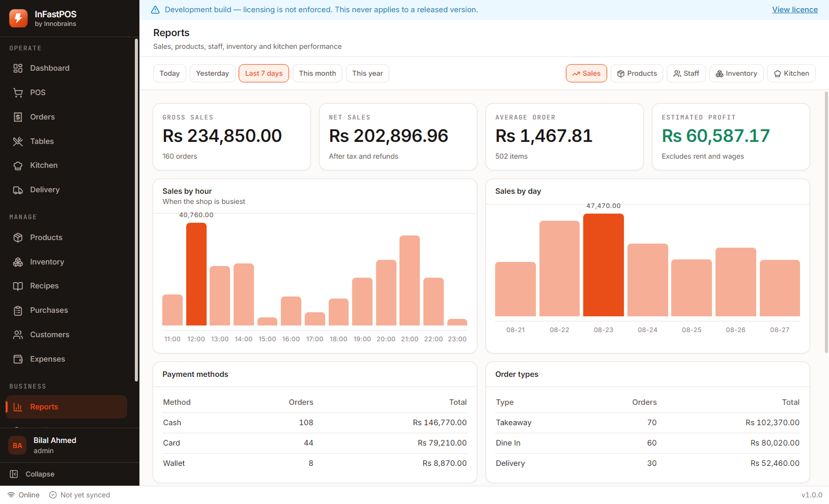Click the Collapse sidebar panel icon

click(14, 474)
